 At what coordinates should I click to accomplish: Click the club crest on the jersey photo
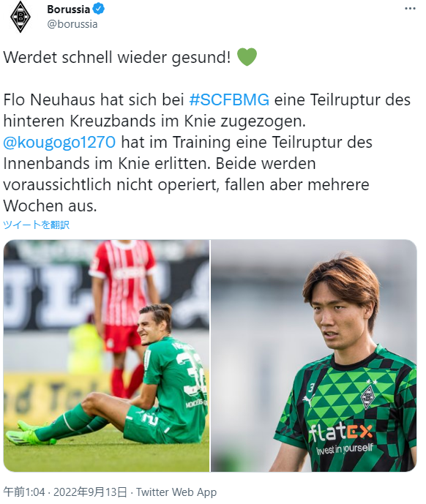coord(367,397)
